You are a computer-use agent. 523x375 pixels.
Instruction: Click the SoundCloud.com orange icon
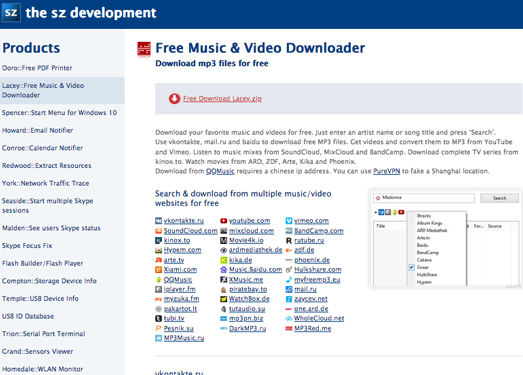pyautogui.click(x=158, y=231)
